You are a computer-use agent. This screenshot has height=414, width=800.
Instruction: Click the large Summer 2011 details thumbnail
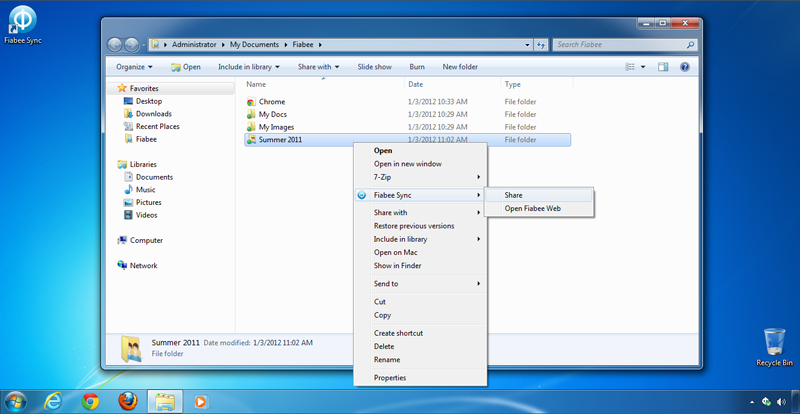(x=132, y=349)
